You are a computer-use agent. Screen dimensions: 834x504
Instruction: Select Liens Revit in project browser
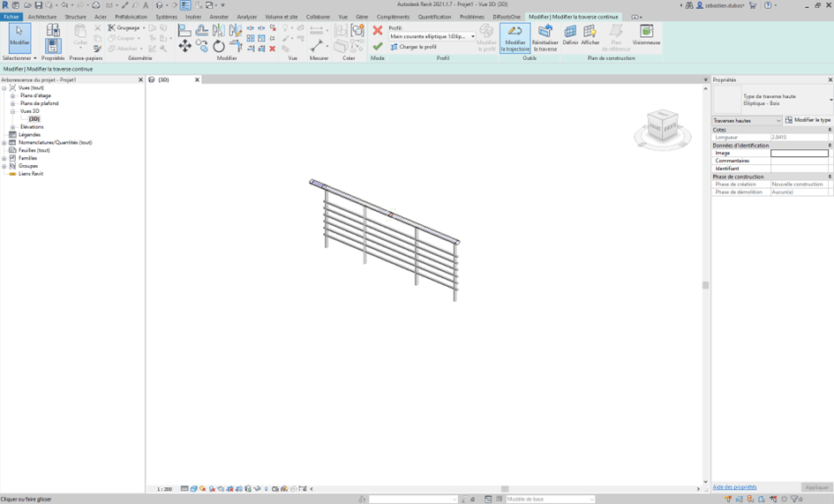[x=31, y=174]
